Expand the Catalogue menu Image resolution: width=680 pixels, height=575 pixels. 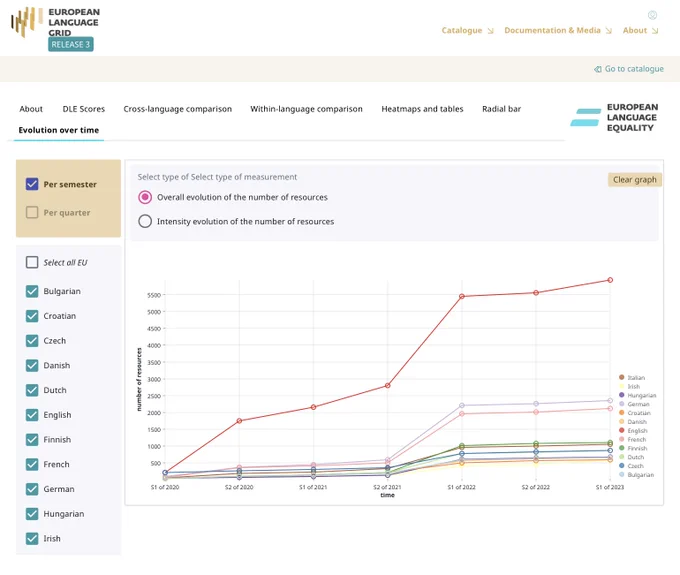[x=468, y=30]
